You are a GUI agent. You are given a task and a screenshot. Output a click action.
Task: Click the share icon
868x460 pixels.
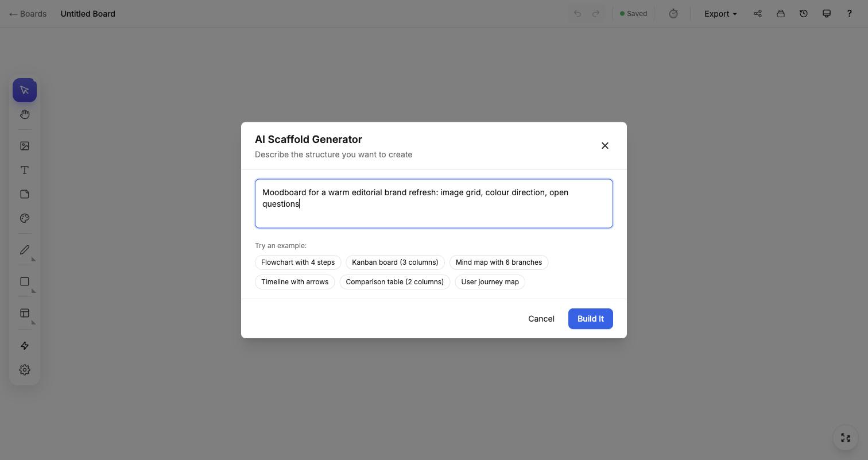pos(758,14)
